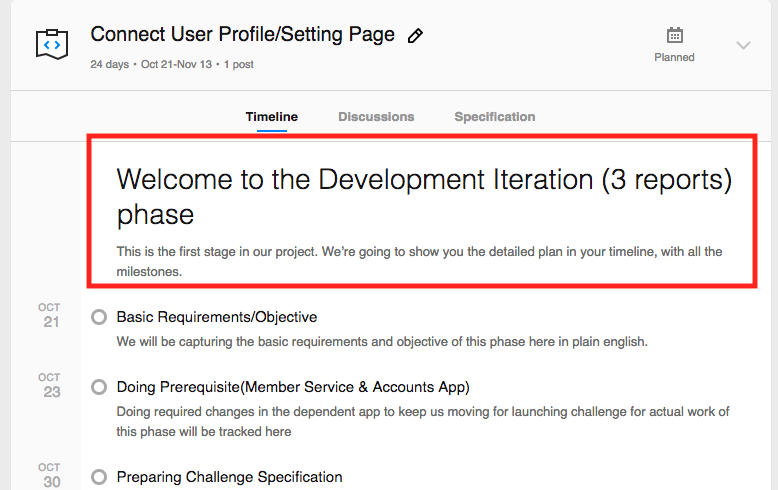Click the Welcome to the Development Iteration heading
This screenshot has width=778, height=490.
pos(424,196)
